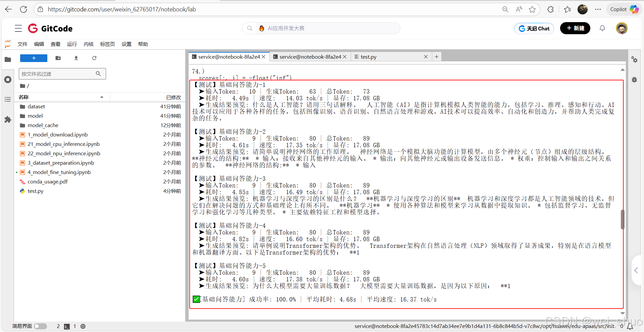Open a new launcher tab with the plus
644x332 pixels.
point(437,57)
